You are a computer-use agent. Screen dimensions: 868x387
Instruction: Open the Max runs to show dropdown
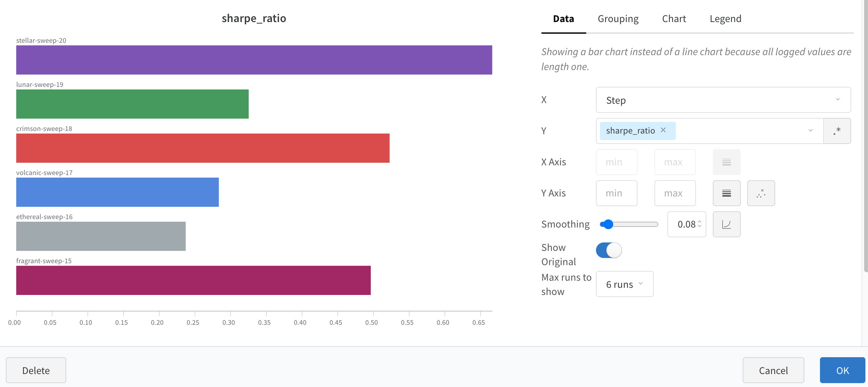pos(624,284)
